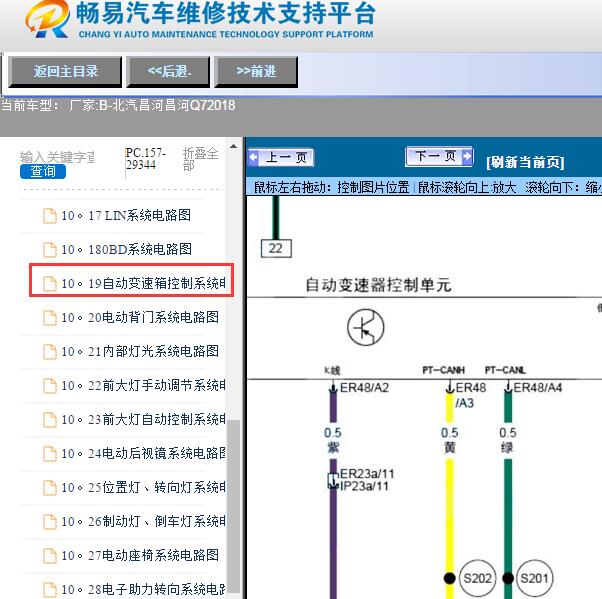Click the ER48/A4 connector label
602x599 pixels.
point(538,387)
